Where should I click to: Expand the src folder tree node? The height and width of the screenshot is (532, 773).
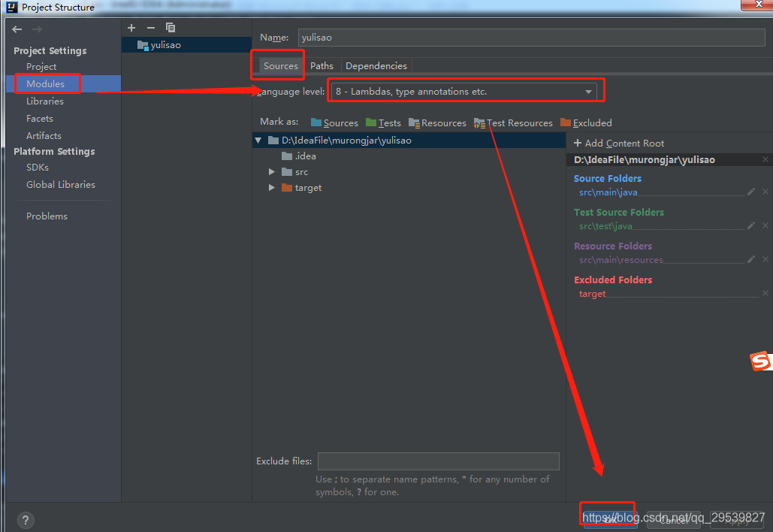tap(272, 172)
